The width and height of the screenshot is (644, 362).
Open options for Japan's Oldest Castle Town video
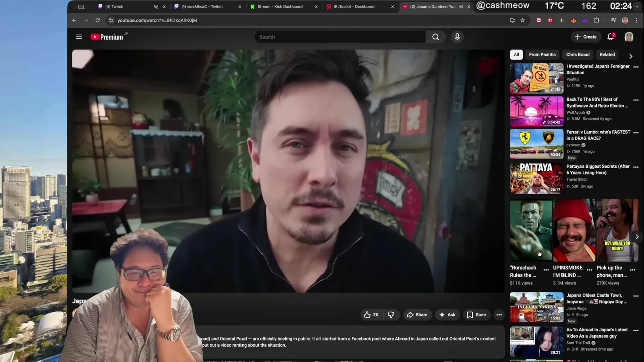[x=636, y=296]
